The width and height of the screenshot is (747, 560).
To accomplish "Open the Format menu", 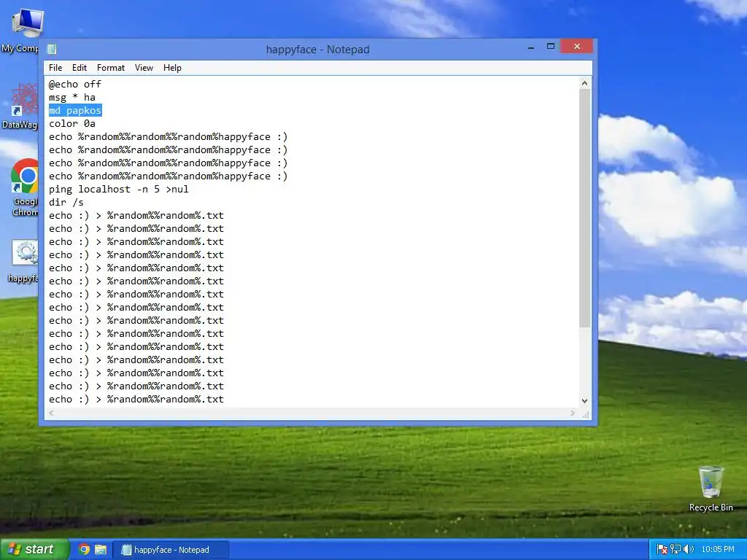I will point(111,68).
